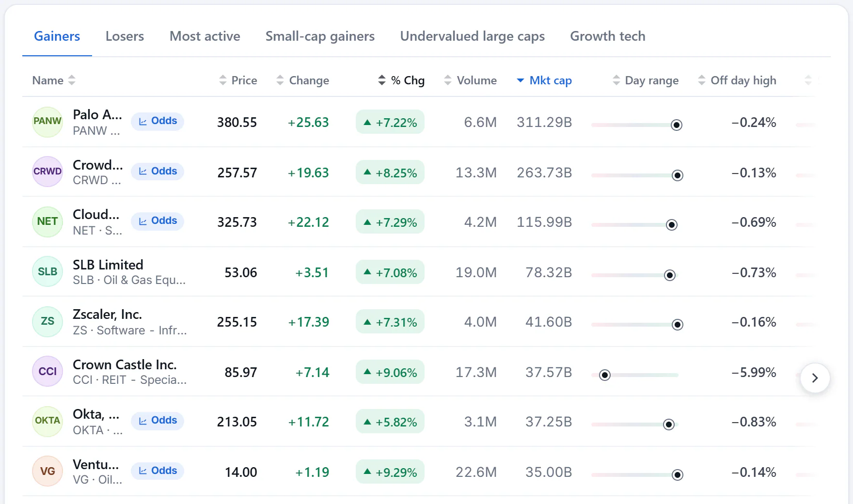Viewport: 853px width, 504px height.
Task: Open the OKTA ticker logo
Action: (47, 422)
